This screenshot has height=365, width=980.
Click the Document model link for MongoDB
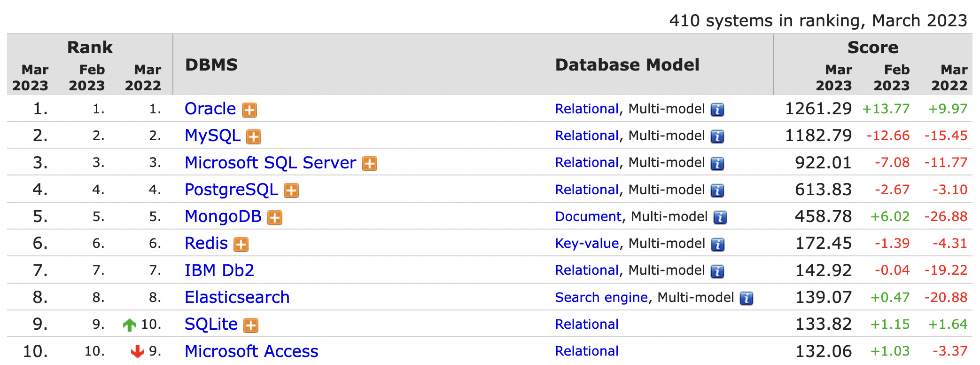[588, 216]
